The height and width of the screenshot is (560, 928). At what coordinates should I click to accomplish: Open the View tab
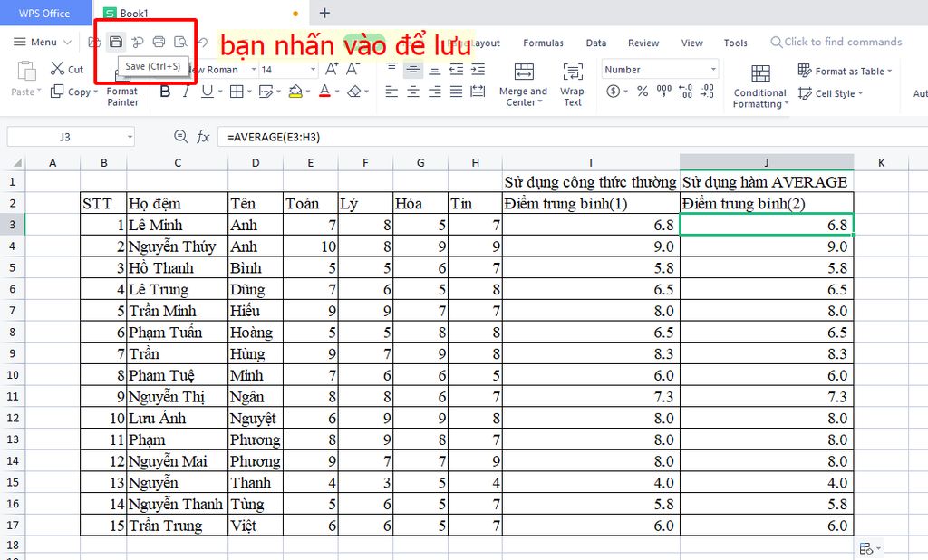[691, 43]
